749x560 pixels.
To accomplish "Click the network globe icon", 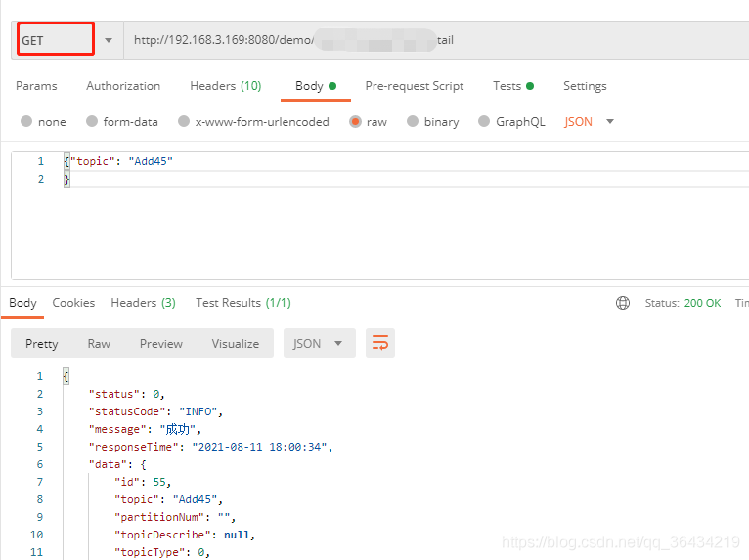I will [623, 303].
